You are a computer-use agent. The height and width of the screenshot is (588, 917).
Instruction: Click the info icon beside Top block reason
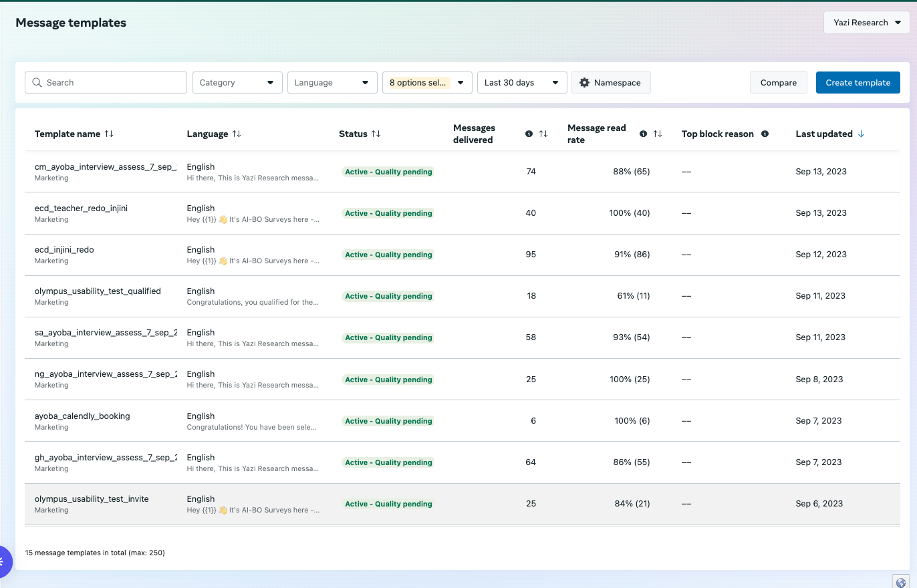tap(765, 134)
